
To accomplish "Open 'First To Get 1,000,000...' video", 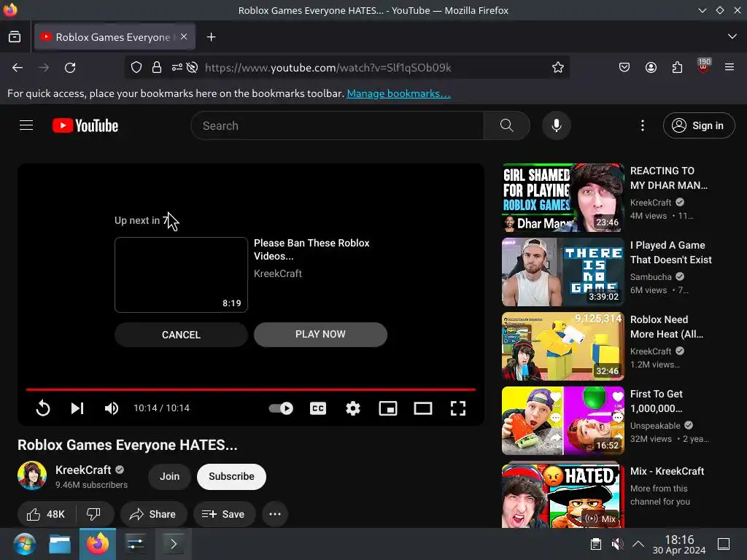I will [x=657, y=401].
